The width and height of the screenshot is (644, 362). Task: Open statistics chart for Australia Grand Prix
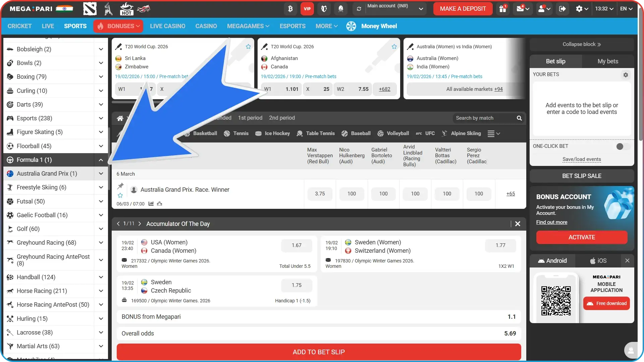(151, 204)
